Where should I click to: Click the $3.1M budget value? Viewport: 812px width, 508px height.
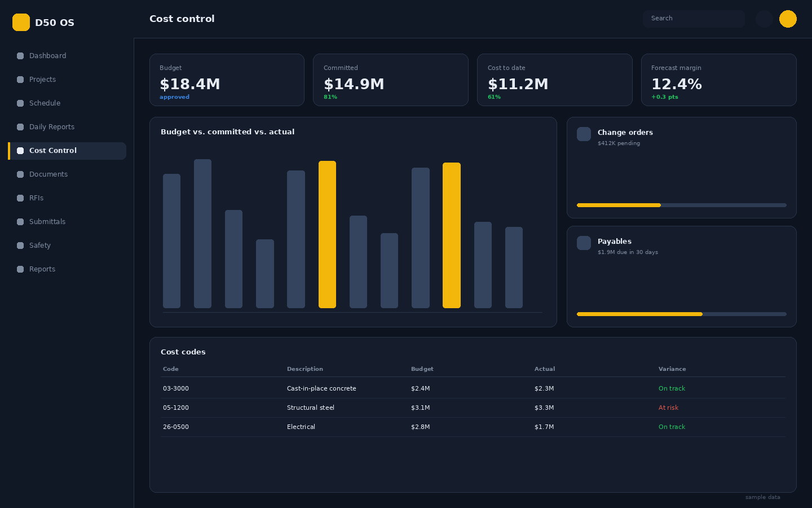click(421, 408)
